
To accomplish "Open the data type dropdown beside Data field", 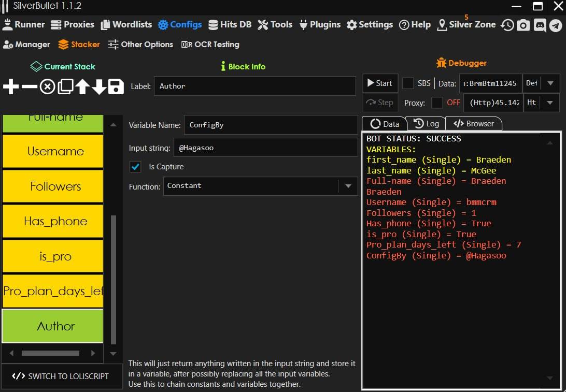I will (549, 83).
